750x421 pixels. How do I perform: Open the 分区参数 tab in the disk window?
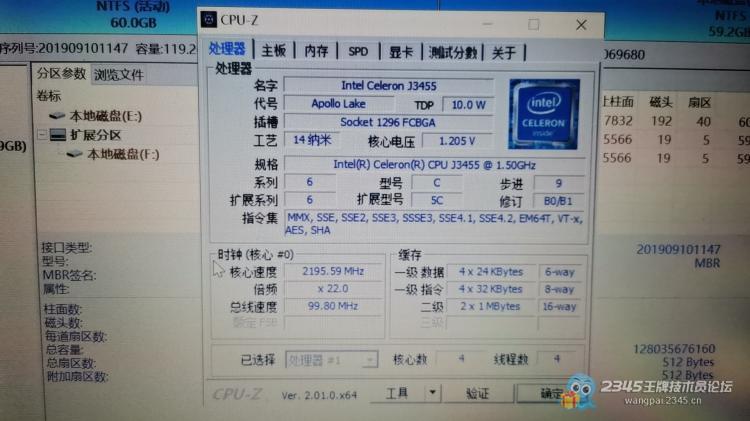(x=61, y=74)
